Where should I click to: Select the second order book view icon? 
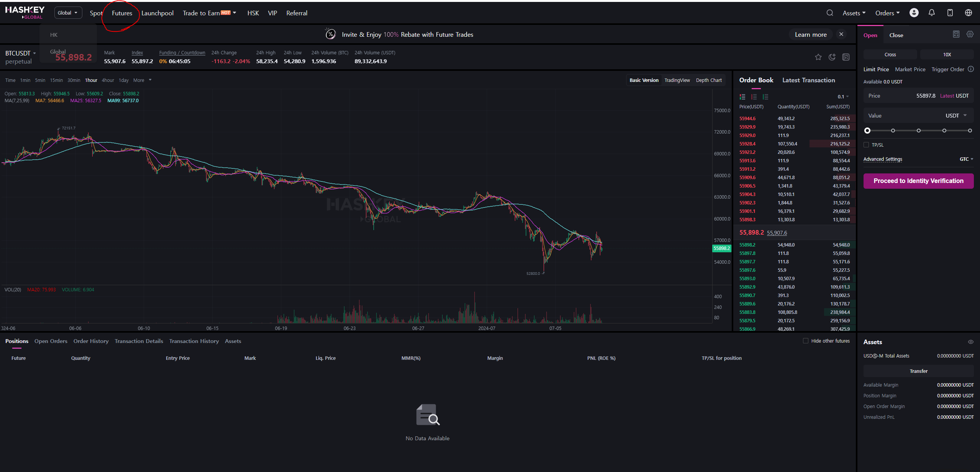(754, 97)
